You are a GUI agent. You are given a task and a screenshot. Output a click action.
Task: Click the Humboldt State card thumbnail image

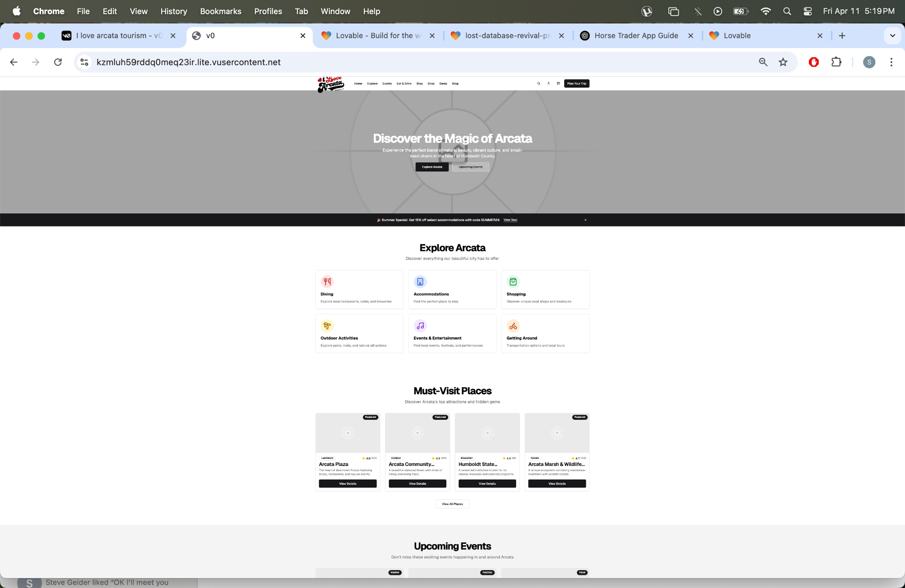pos(487,433)
